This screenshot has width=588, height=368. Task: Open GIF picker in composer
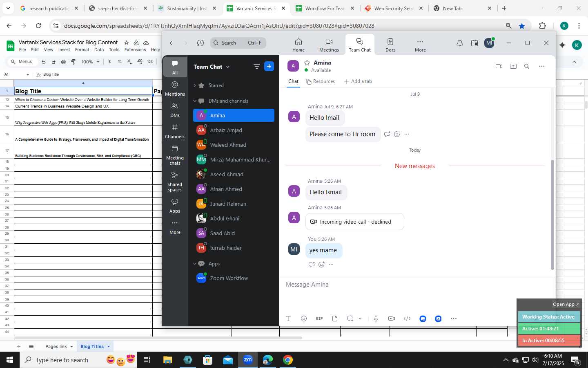click(x=319, y=319)
